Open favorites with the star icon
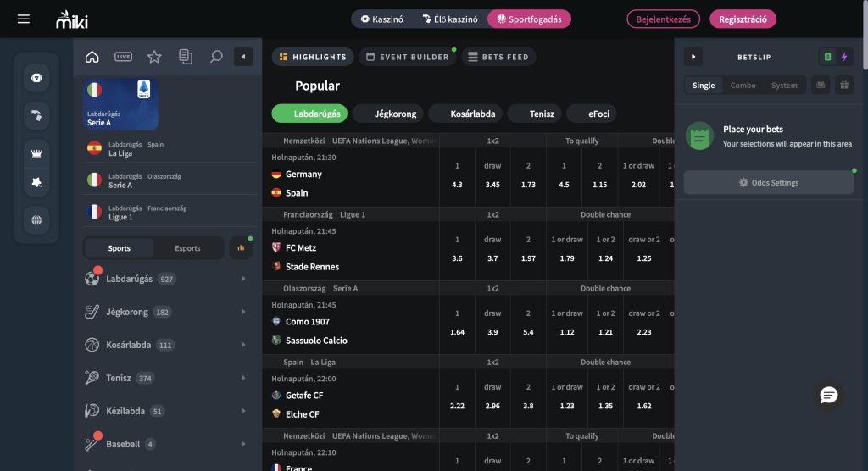The width and height of the screenshot is (868, 471). coord(154,57)
